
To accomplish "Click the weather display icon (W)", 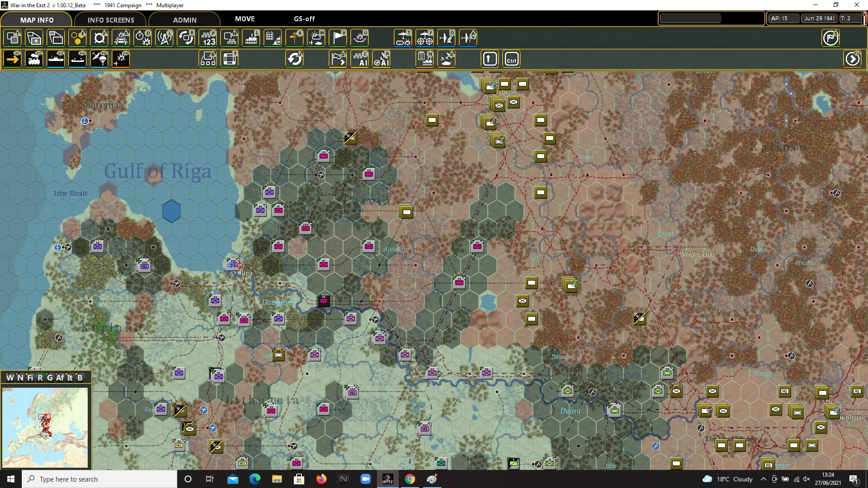I will (x=316, y=38).
